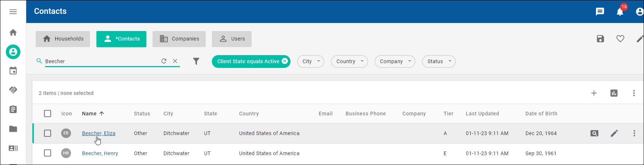Click the save view icon
644x165 pixels.
tap(600, 39)
